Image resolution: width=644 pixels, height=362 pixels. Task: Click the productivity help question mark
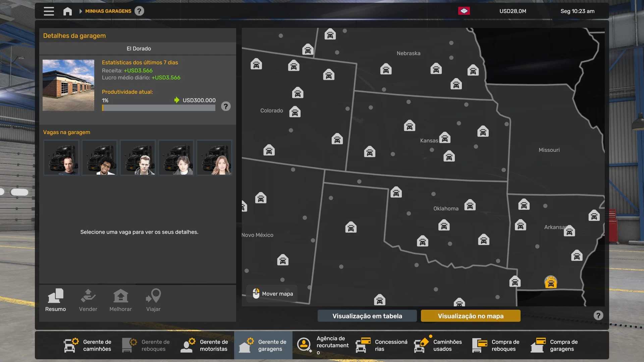coord(226,106)
